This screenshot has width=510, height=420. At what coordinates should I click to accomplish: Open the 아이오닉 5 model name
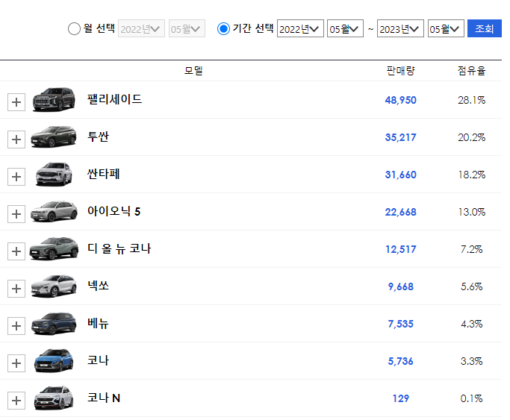coord(113,211)
